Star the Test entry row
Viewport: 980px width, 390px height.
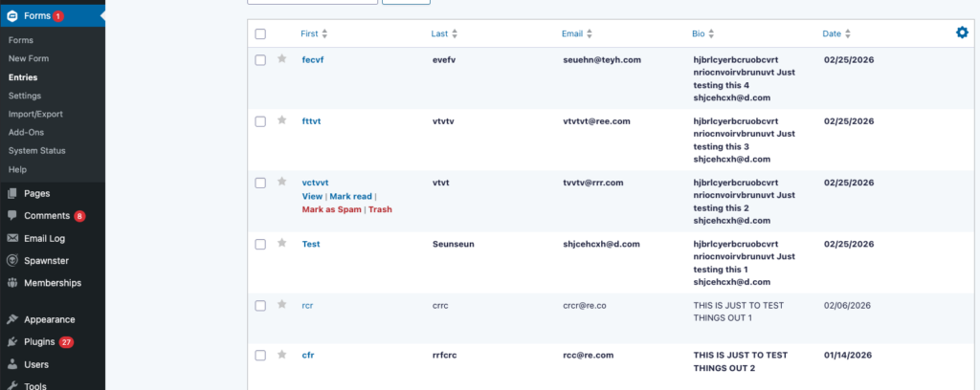(x=281, y=244)
